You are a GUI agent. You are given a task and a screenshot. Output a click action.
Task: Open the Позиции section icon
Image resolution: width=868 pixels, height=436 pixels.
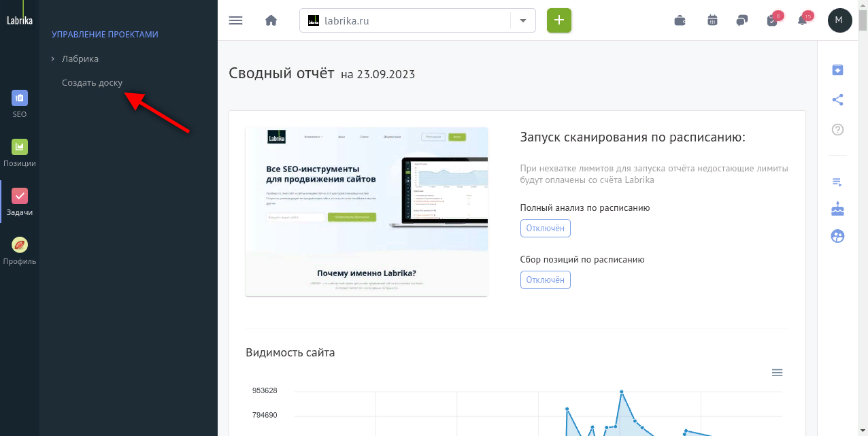(x=20, y=147)
